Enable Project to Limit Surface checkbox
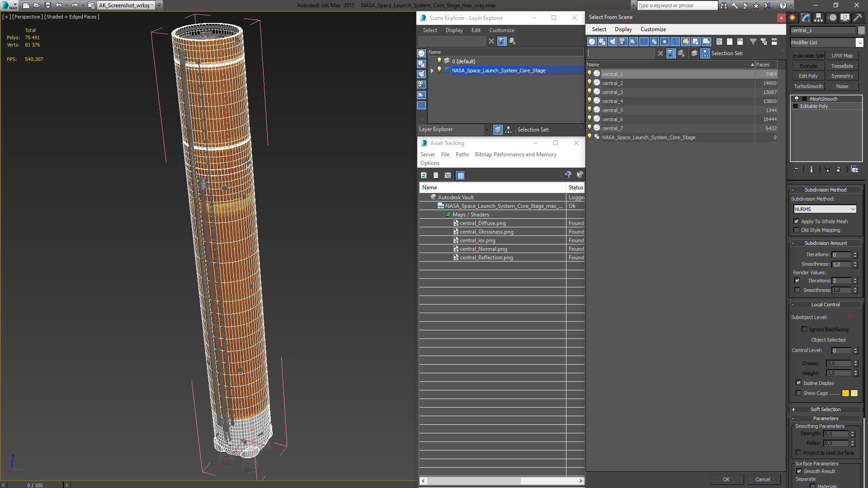This screenshot has width=868, height=488. pos(798,453)
